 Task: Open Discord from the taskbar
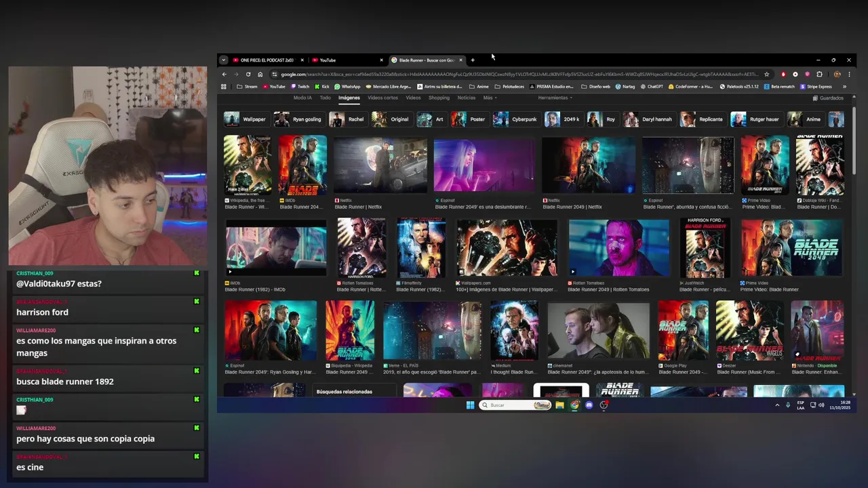click(x=589, y=405)
